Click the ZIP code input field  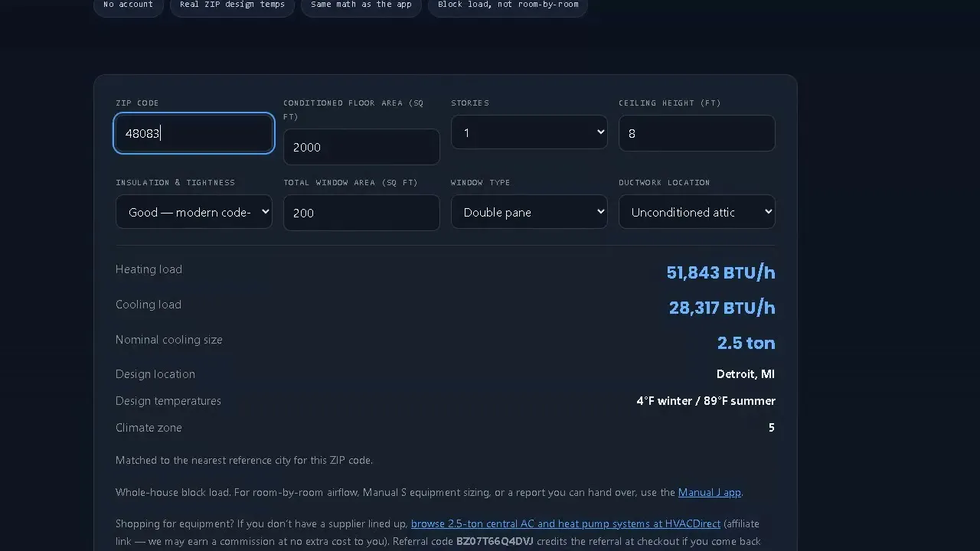pos(194,133)
